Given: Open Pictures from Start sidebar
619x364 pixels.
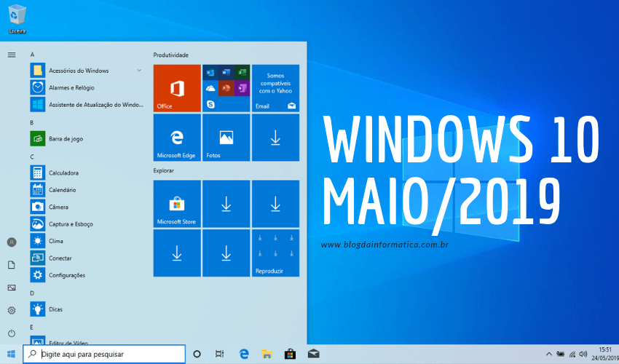Looking at the screenshot, I should (x=12, y=288).
